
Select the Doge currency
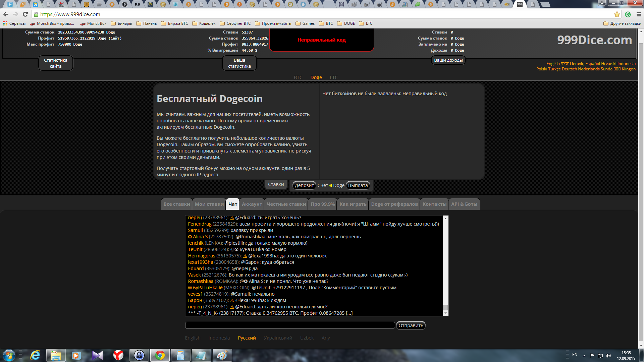(316, 77)
